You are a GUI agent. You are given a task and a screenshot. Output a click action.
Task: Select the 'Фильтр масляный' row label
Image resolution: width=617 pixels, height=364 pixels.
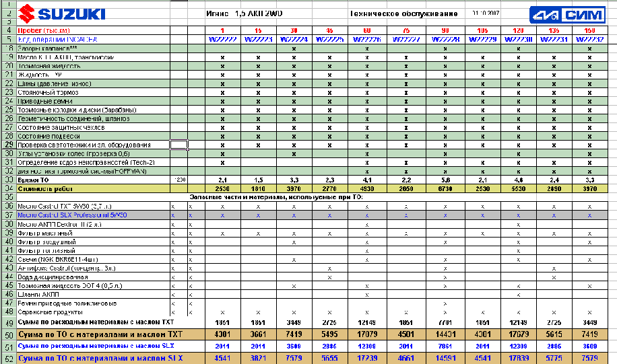pyautogui.click(x=93, y=233)
